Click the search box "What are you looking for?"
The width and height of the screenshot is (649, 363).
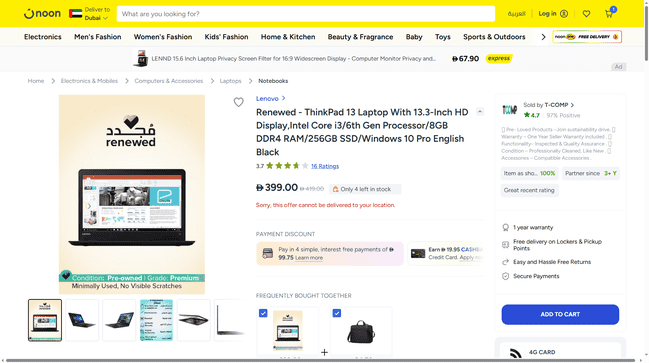click(x=306, y=14)
